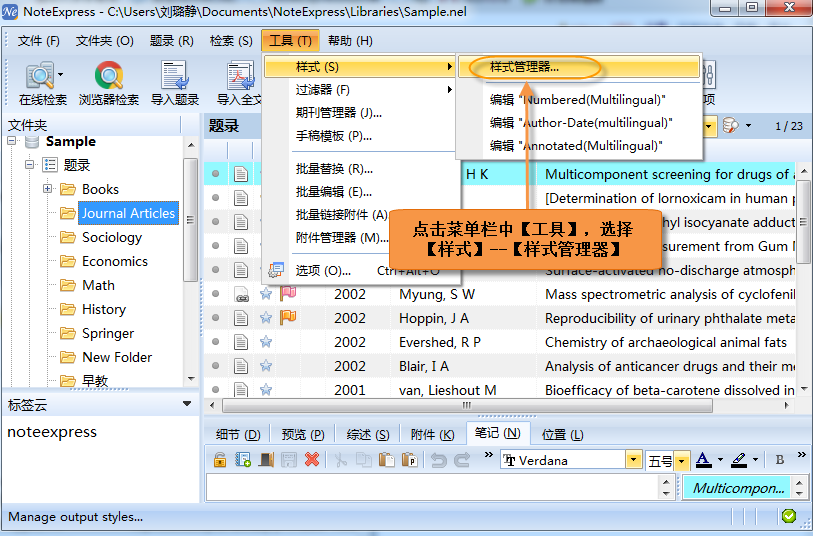This screenshot has width=813, height=536.
Task: Open the 文件 (F) menu
Action: pyautogui.click(x=38, y=41)
